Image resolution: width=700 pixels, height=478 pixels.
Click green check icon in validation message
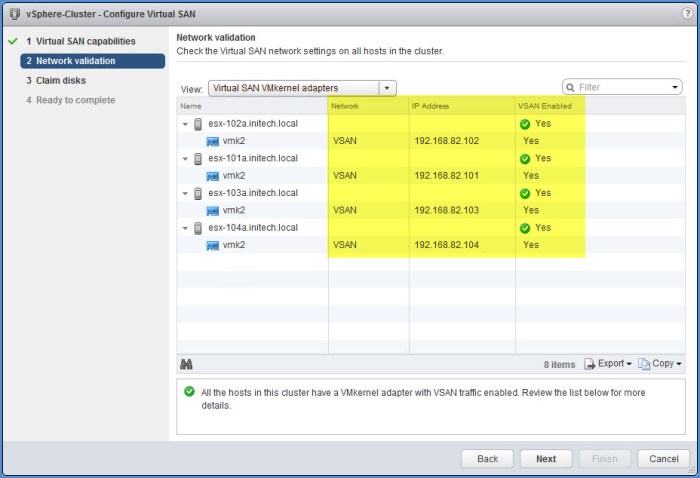coord(189,391)
